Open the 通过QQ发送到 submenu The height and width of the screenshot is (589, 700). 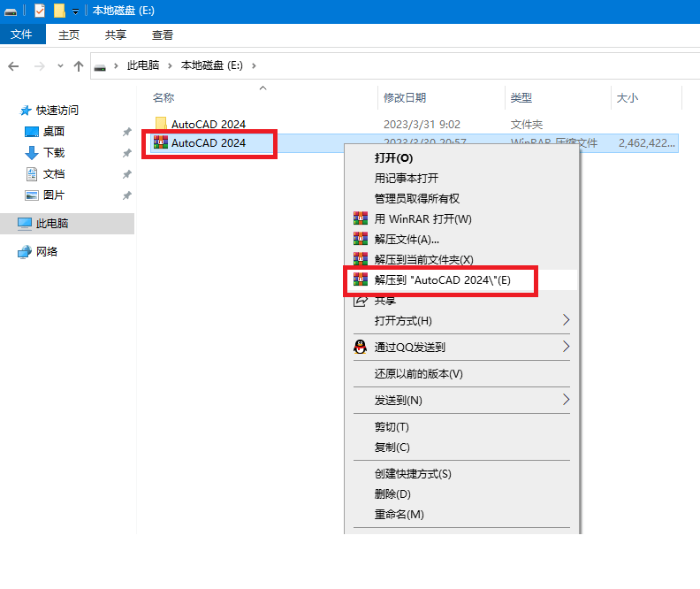(x=462, y=347)
